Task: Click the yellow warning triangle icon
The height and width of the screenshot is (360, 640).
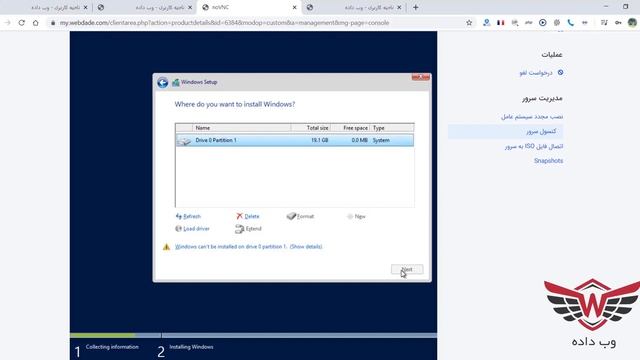Action: tap(166, 247)
